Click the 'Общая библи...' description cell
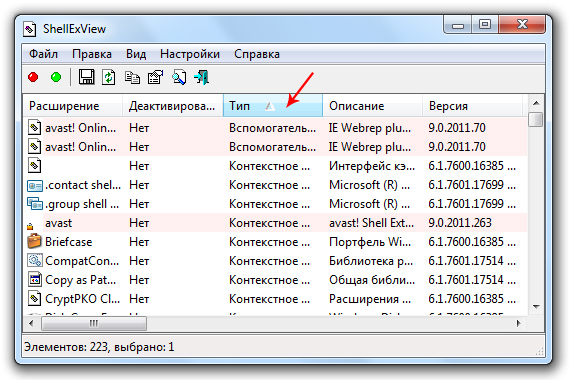Screen dimensions: 569x380 372,280
